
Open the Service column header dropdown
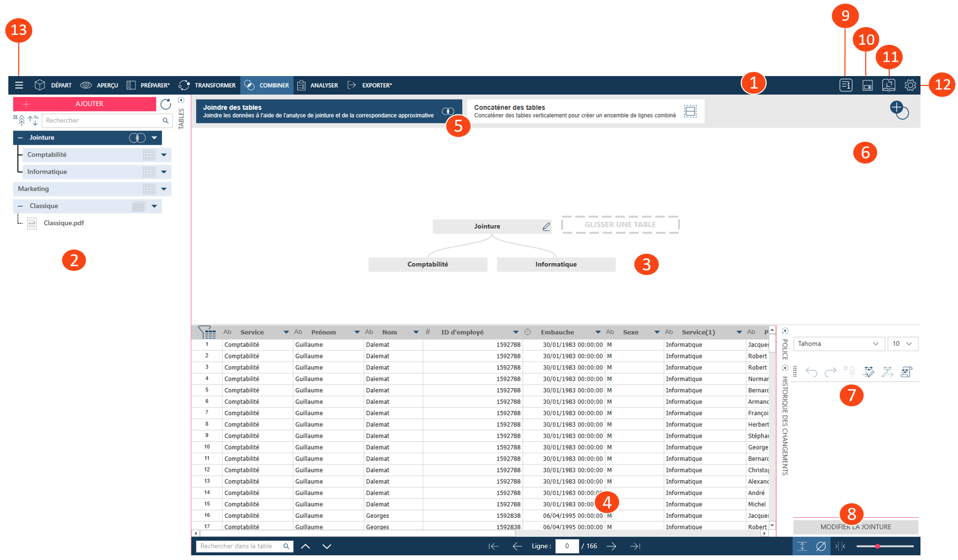(x=286, y=332)
